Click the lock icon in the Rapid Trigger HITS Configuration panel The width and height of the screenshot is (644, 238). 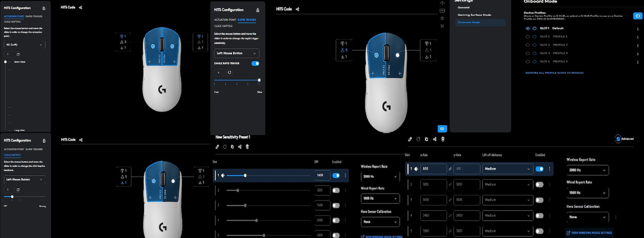coord(258,10)
